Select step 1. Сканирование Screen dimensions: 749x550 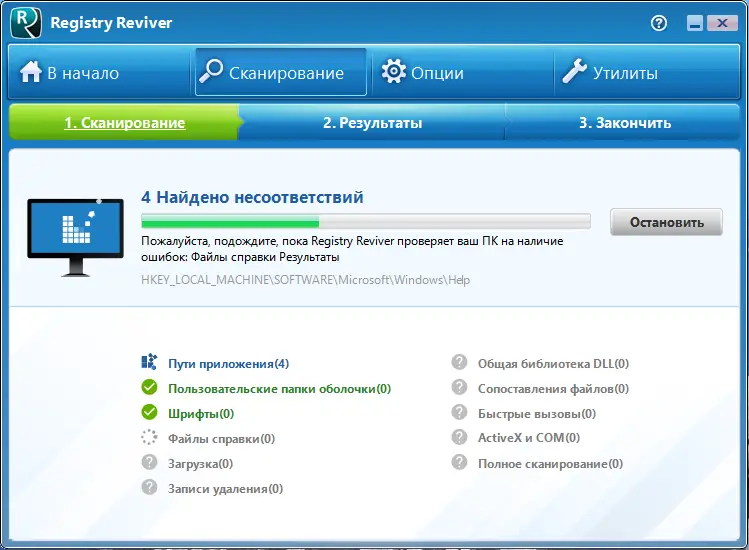124,122
